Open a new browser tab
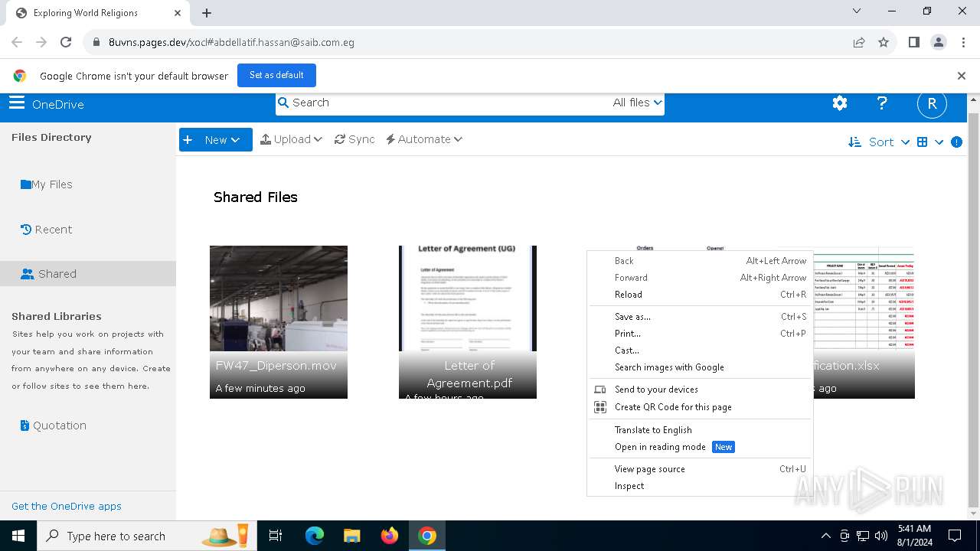Screen dimensions: 980x551 207,13
